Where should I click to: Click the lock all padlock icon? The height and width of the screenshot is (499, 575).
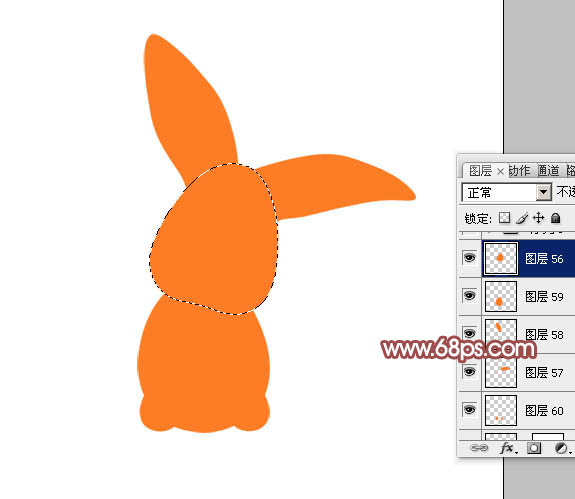click(556, 218)
